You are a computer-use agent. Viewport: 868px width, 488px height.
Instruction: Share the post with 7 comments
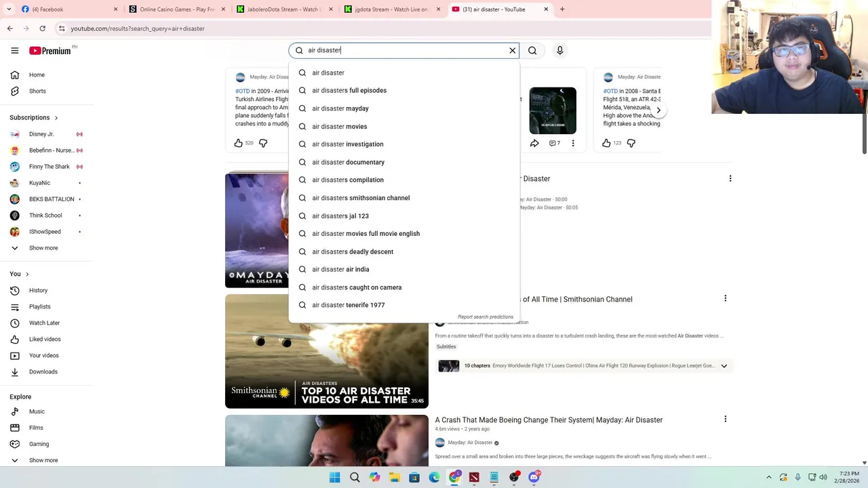534,143
